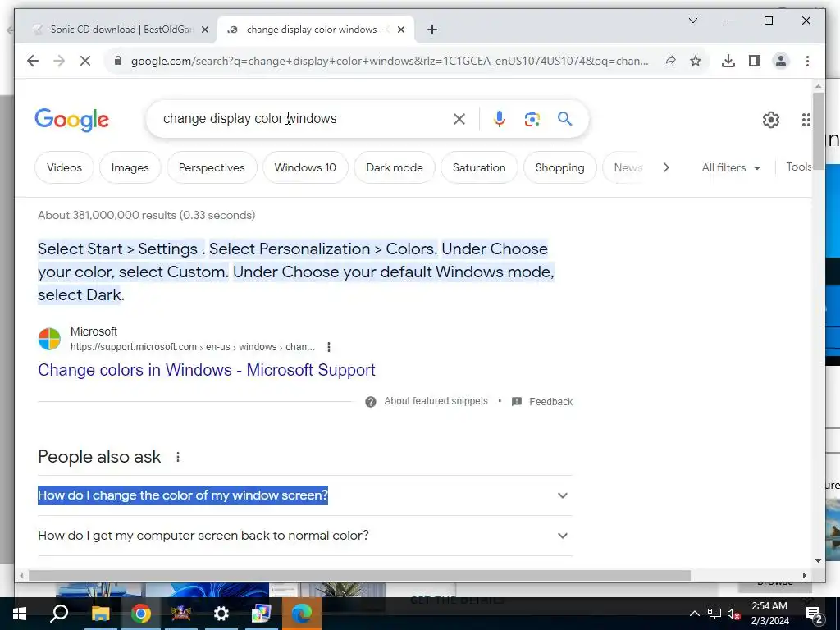Open the taskbar clock showing 2:54 AM
Viewport: 840px width, 630px height.
(769, 614)
